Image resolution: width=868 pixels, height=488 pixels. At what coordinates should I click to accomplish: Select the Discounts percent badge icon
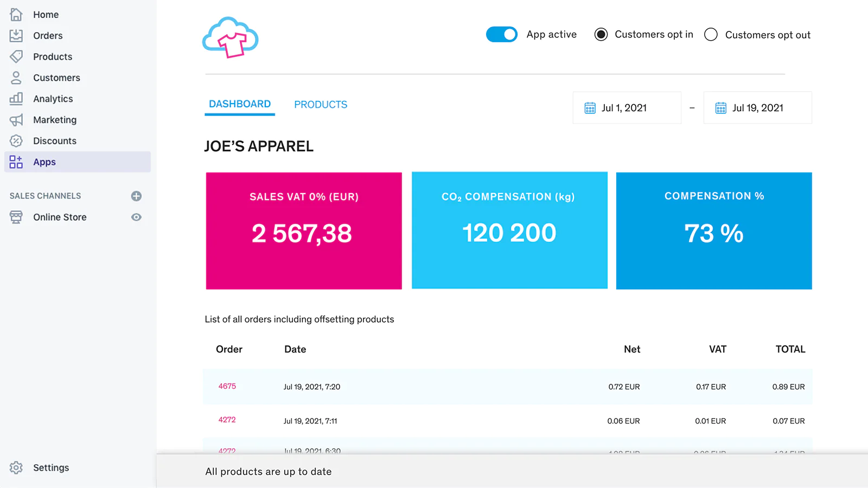click(16, 141)
